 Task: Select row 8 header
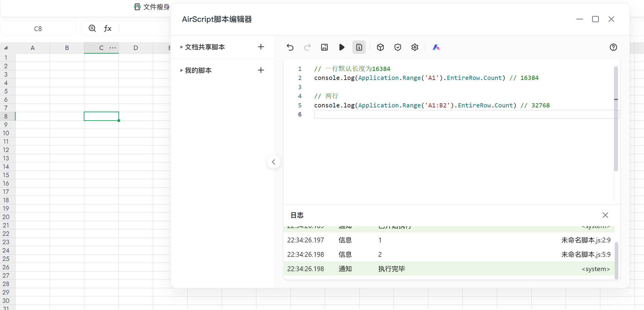coord(6,116)
